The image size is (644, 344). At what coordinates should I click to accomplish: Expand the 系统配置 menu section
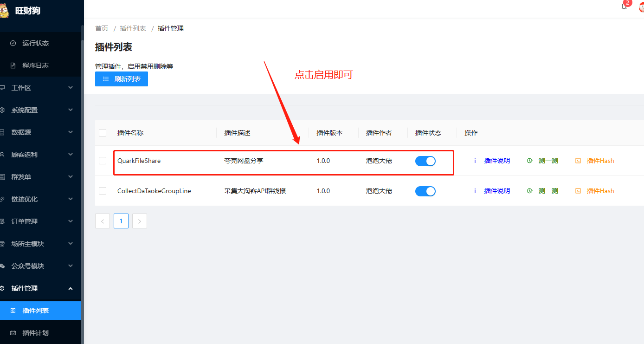click(37, 110)
